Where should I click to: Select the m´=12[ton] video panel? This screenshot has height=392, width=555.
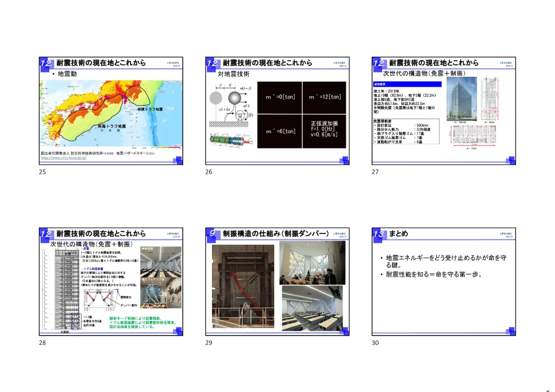click(324, 97)
